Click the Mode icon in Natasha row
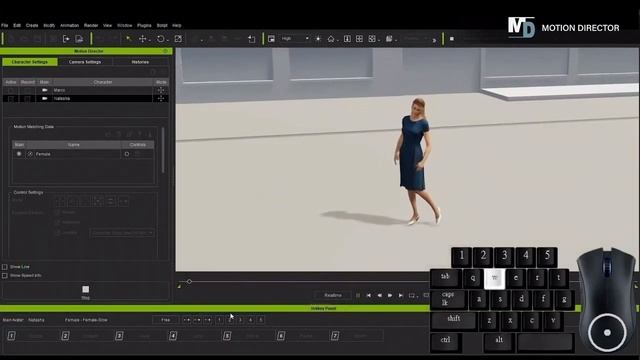The height and width of the screenshot is (360, 640). coord(161,99)
